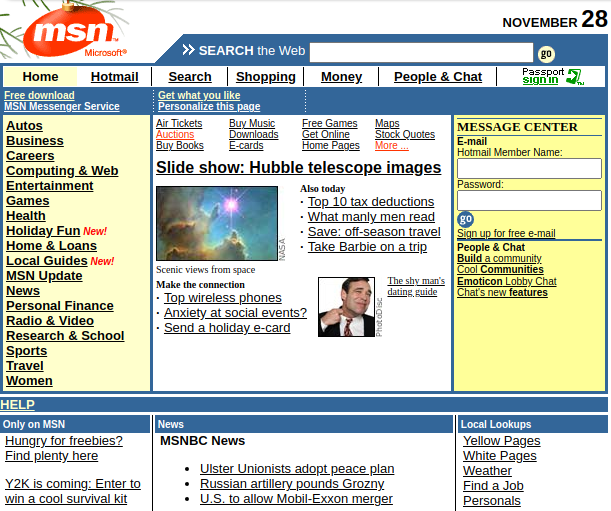Image resolution: width=611 pixels, height=511 pixels.
Task: Click the Air Tickets quick link
Action: (x=179, y=123)
